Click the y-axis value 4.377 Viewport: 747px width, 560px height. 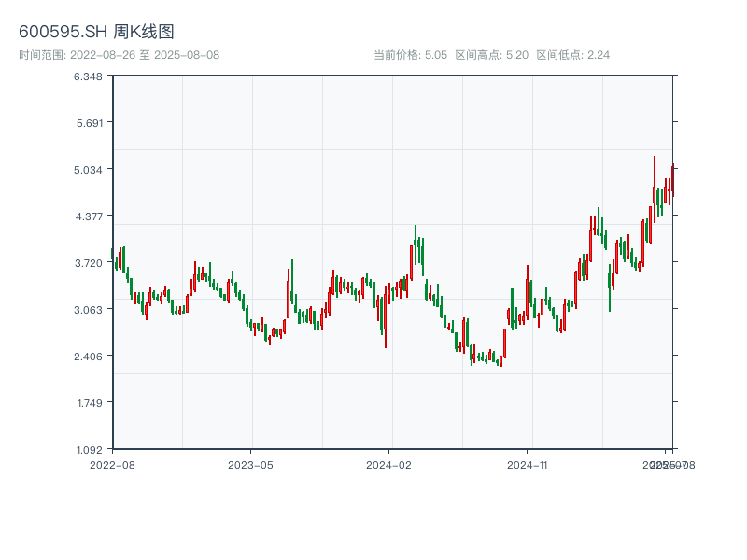pyautogui.click(x=89, y=217)
